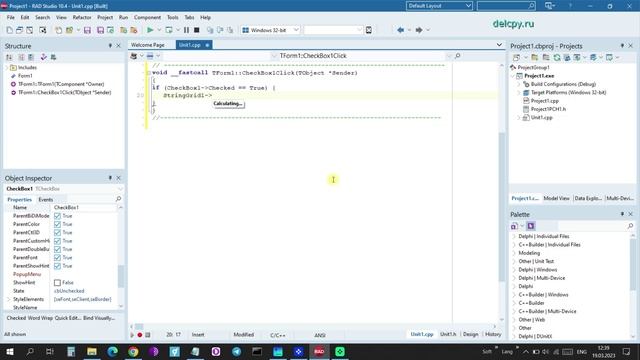Open the Model View tab

click(556, 198)
